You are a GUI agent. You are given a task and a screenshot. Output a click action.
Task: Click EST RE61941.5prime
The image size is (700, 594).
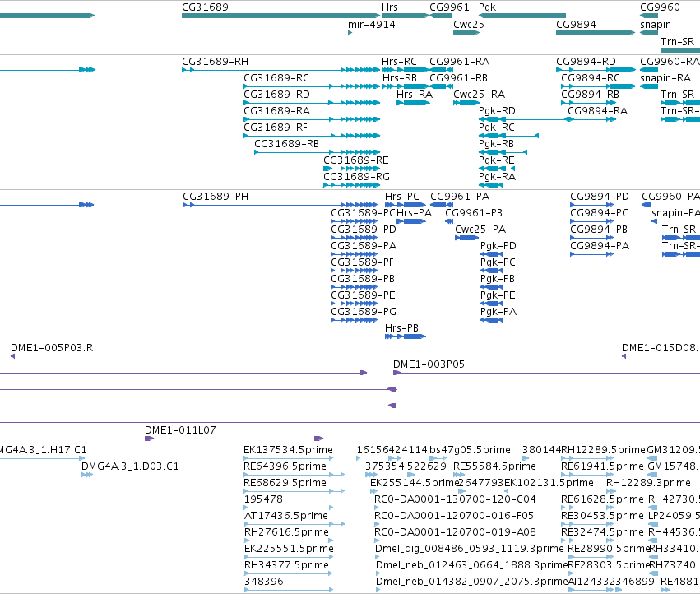pyautogui.click(x=587, y=475)
